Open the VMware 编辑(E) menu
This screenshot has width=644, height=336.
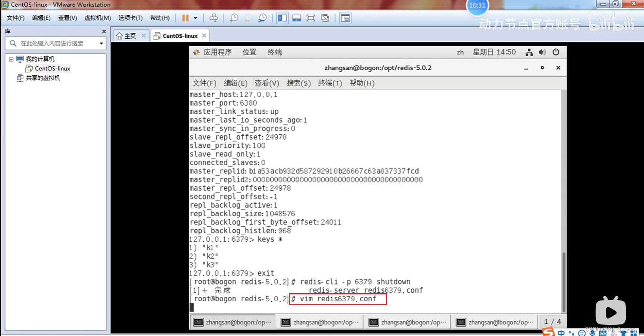tap(41, 18)
